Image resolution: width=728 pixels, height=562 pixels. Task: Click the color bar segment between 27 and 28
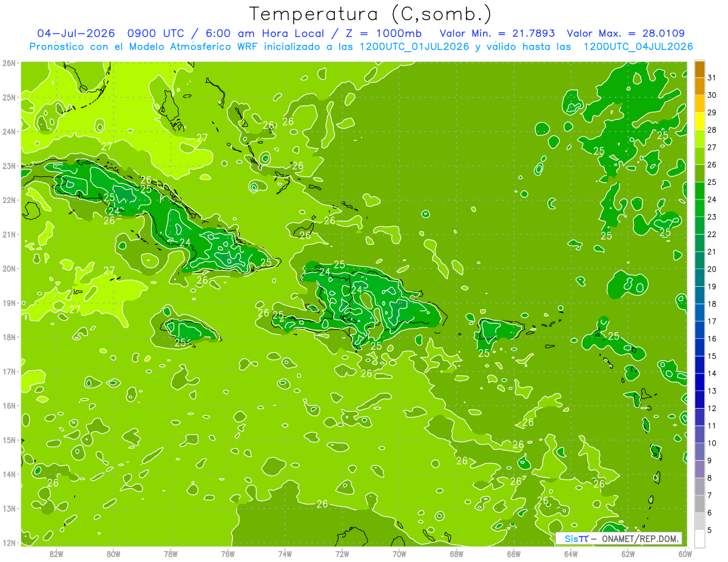(699, 139)
